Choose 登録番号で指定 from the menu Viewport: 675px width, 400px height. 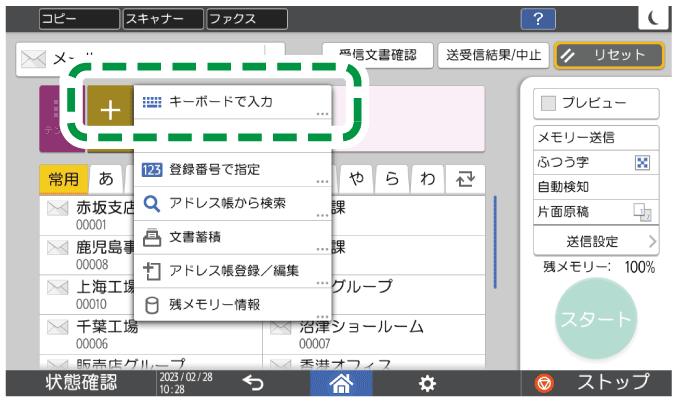[232, 170]
